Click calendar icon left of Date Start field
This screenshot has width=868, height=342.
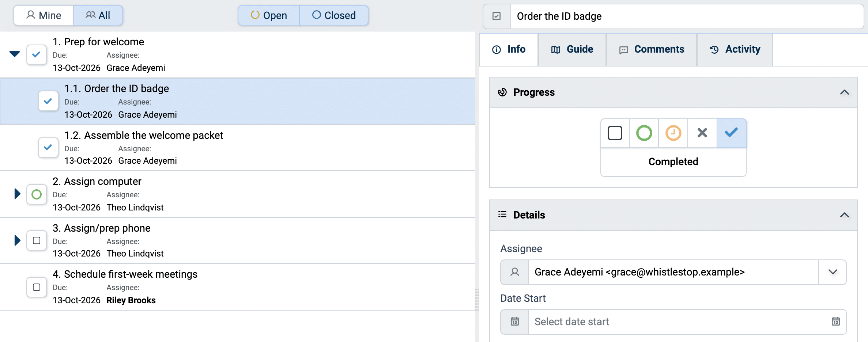click(515, 322)
